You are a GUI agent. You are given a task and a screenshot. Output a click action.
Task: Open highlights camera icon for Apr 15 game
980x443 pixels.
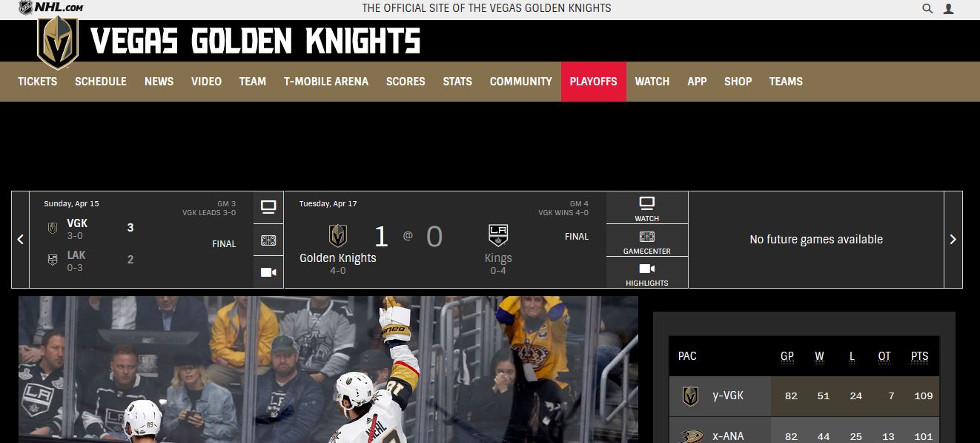pyautogui.click(x=268, y=272)
